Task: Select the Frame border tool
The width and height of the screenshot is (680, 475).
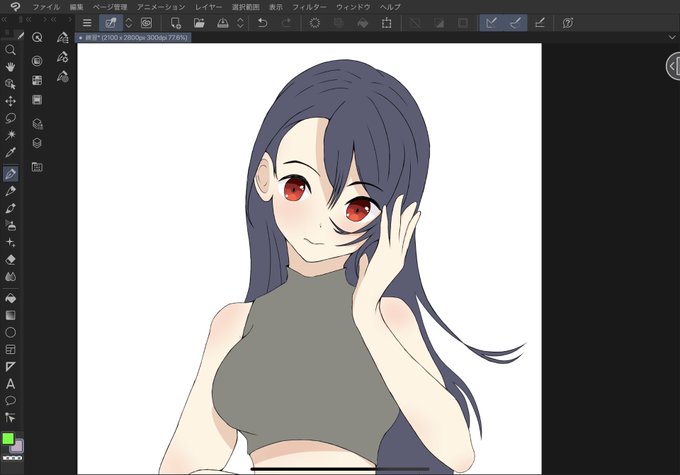Action: tap(10, 350)
